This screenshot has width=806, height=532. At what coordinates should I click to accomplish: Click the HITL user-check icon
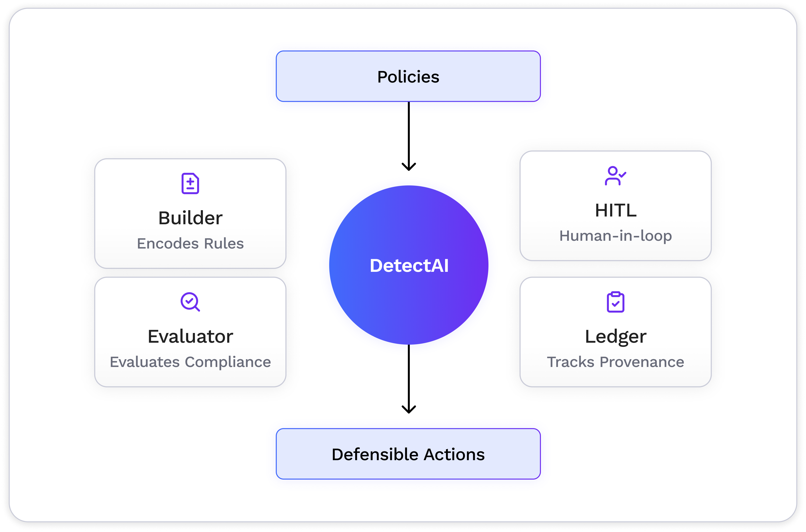coord(615,176)
